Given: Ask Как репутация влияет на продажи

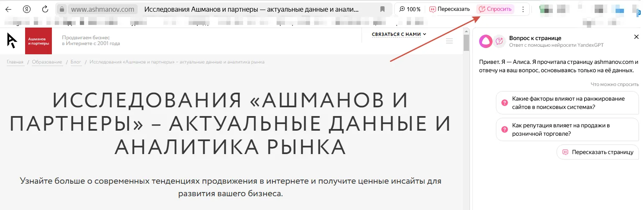Looking at the screenshot, I should 567,129.
